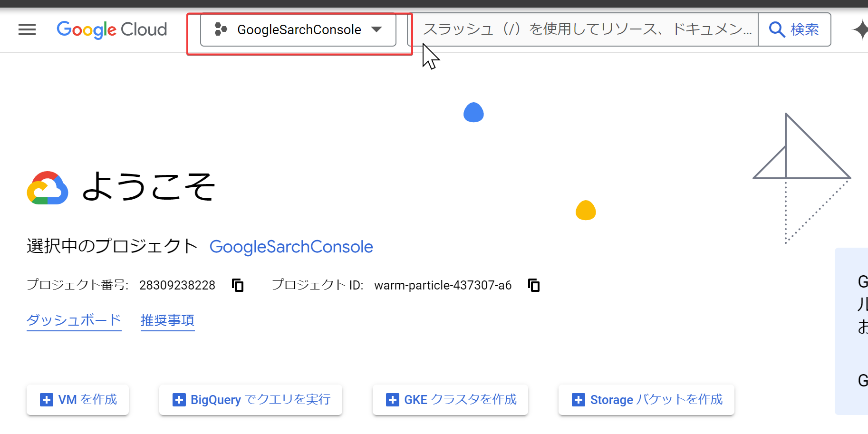Click the Google Cloud logo
The image size is (868, 434).
tap(112, 29)
